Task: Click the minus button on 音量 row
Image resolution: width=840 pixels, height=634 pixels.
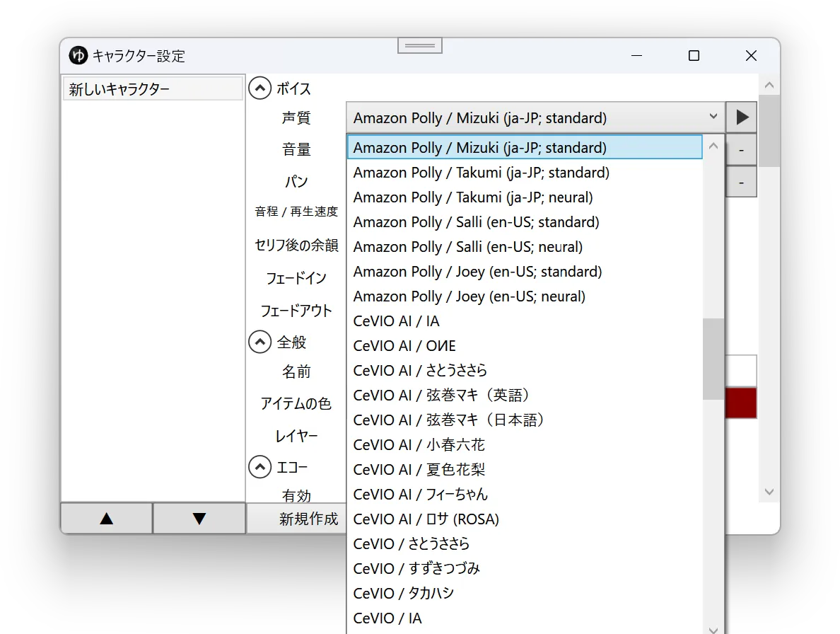Action: 742,151
